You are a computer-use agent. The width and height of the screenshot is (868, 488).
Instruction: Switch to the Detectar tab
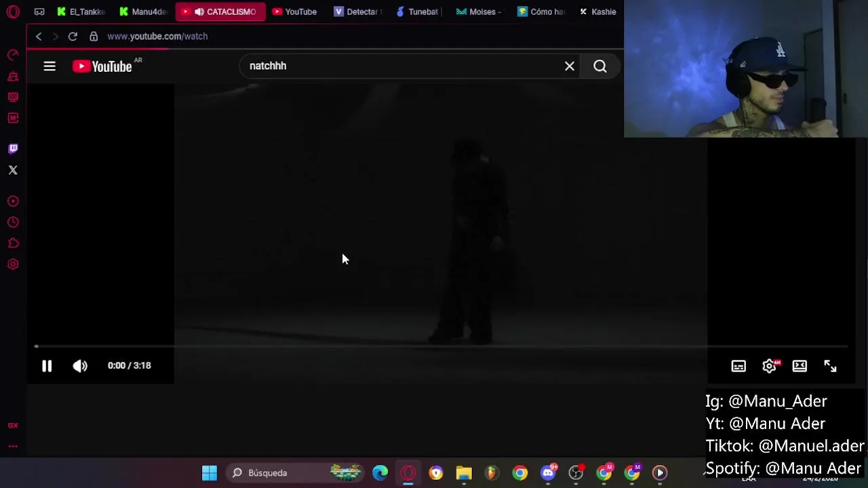(x=357, y=12)
